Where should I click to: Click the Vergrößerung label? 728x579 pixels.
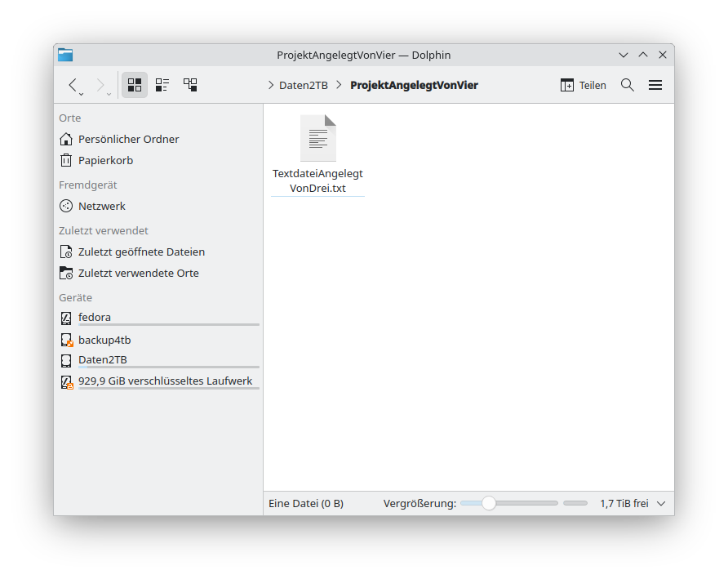pos(419,503)
